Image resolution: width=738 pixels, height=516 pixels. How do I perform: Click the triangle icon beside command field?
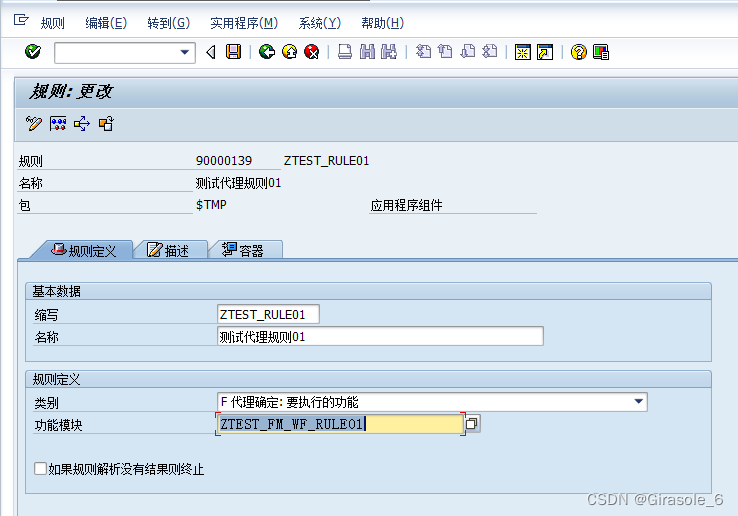click(x=211, y=52)
